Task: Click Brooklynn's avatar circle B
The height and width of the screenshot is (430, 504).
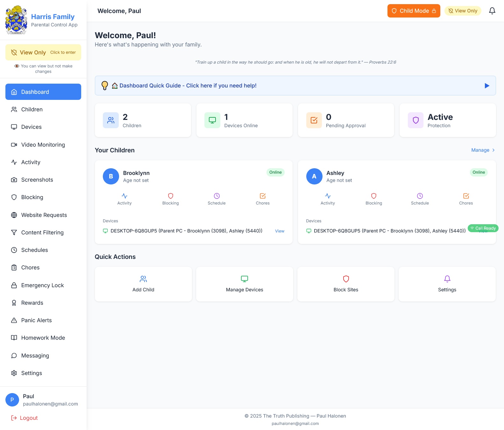Action: coord(111,176)
